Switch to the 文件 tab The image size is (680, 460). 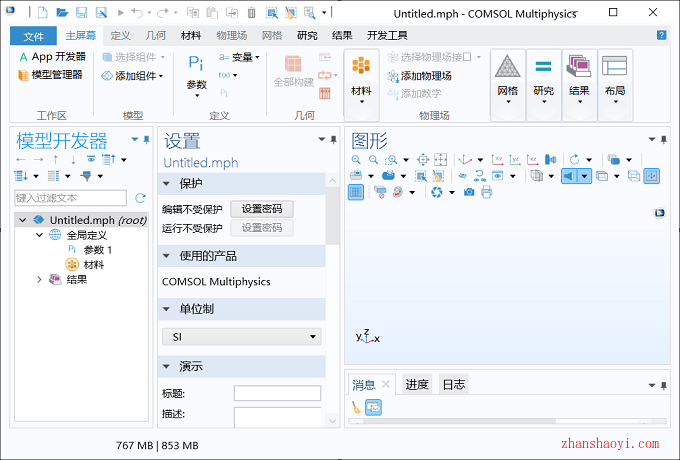click(x=33, y=36)
